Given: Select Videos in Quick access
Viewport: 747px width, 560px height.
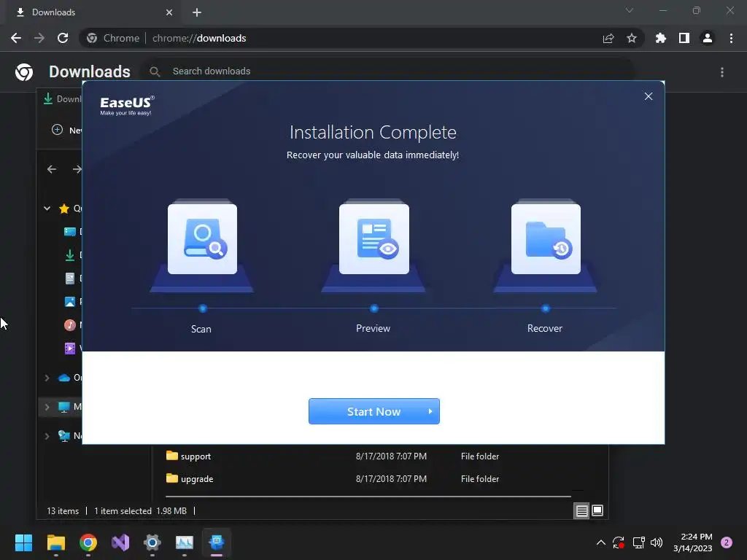Looking at the screenshot, I should tap(71, 348).
